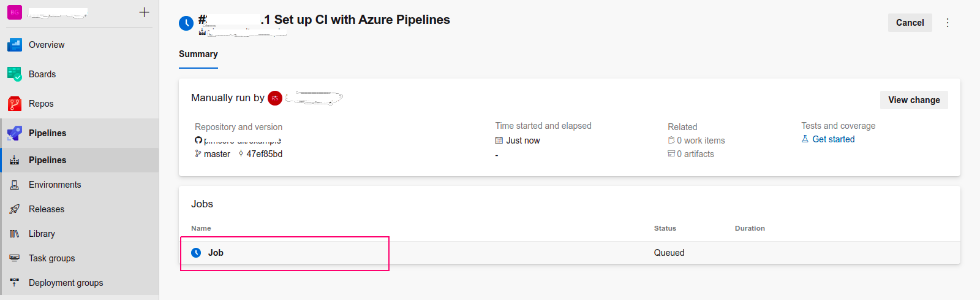Open Releases via its rocket icon
The image size is (980, 300).
point(15,209)
